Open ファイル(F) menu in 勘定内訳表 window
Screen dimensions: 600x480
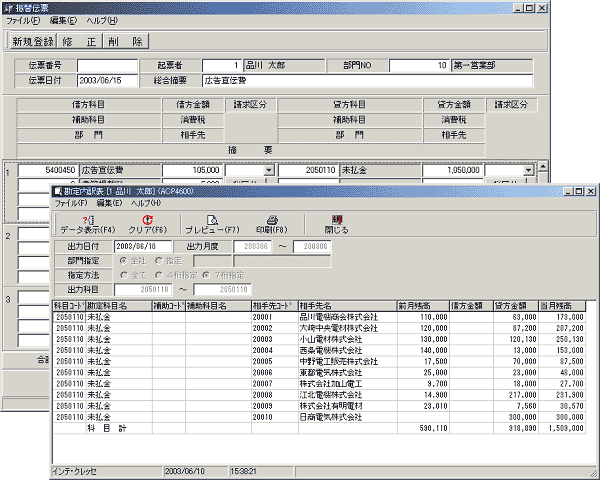tap(71, 203)
